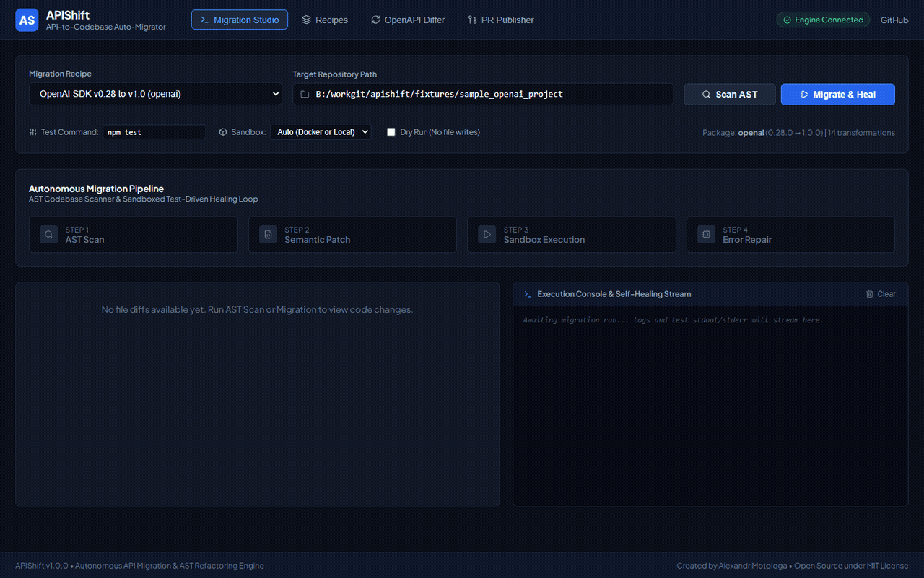Click the sliders icon beside Test Command
This screenshot has width=924, height=578.
click(33, 132)
